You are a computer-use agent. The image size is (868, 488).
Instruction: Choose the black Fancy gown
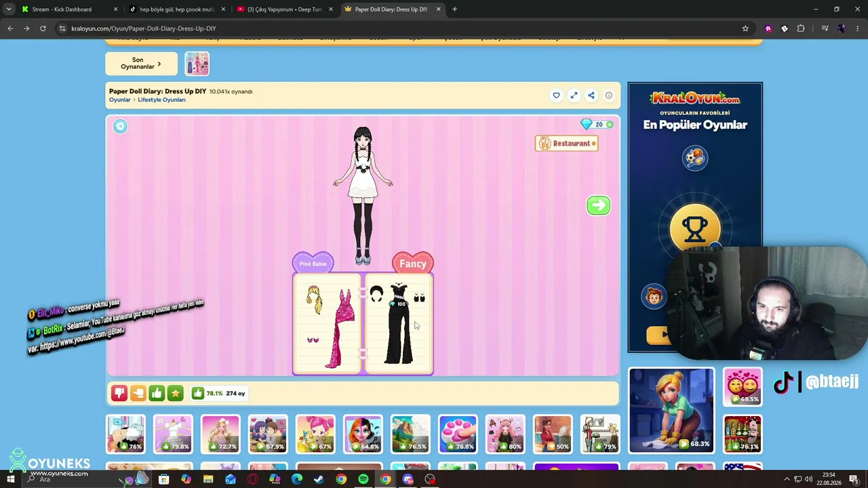point(399,324)
